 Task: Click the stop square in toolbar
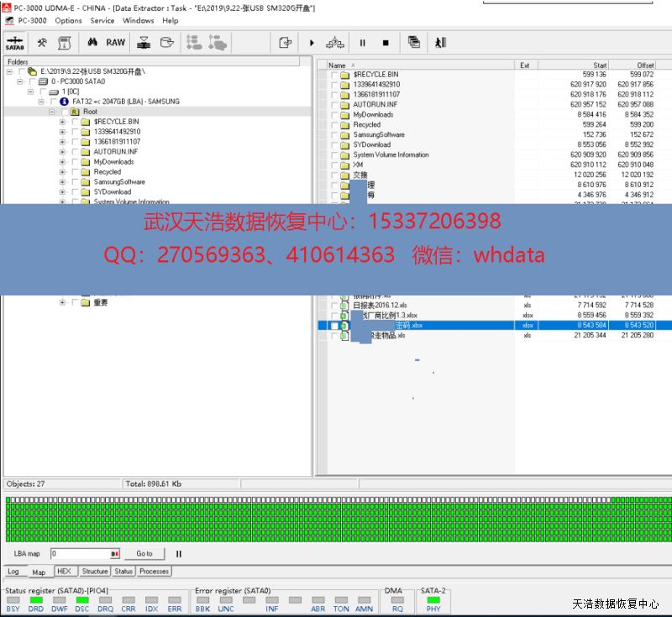pyautogui.click(x=386, y=43)
